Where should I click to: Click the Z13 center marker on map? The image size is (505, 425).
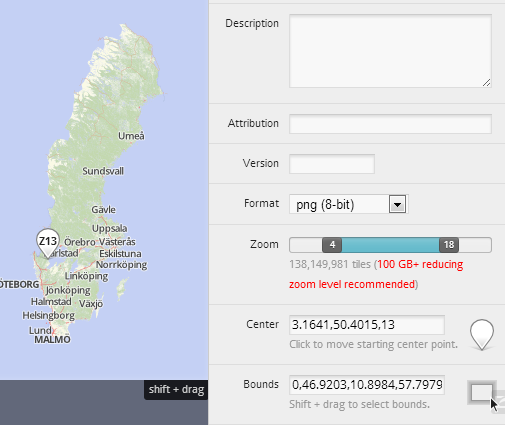(48, 243)
